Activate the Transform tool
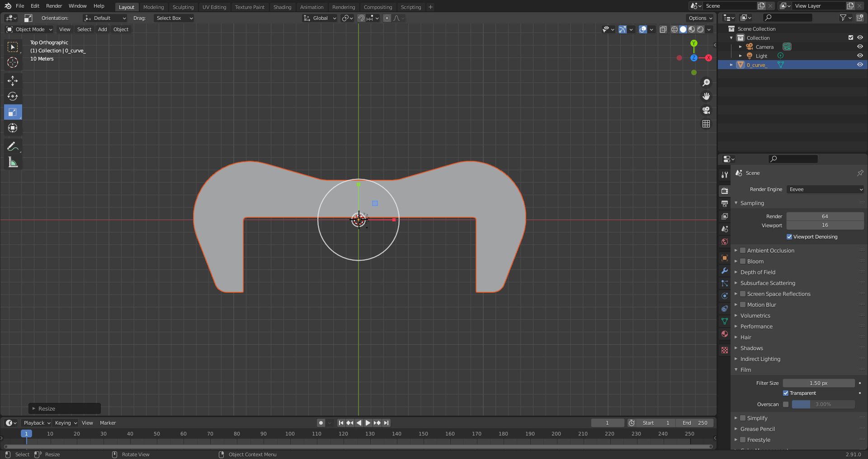This screenshot has height=459, width=868. tap(13, 128)
